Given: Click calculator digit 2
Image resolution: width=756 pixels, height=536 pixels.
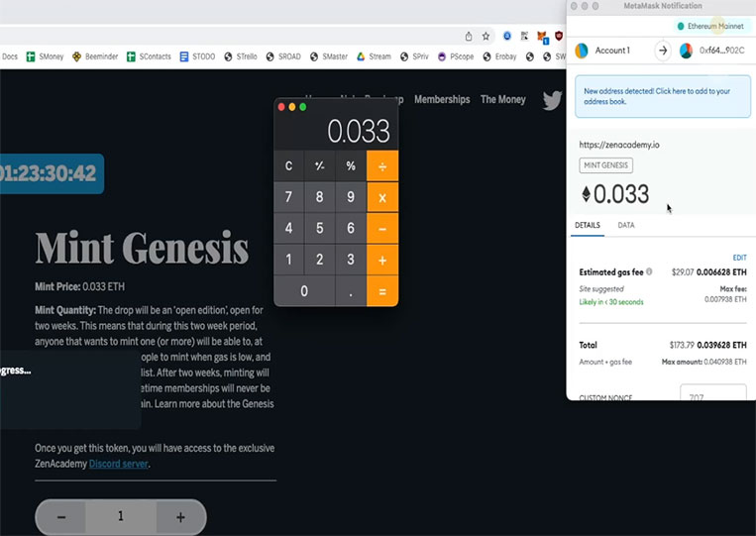Looking at the screenshot, I should pos(320,260).
